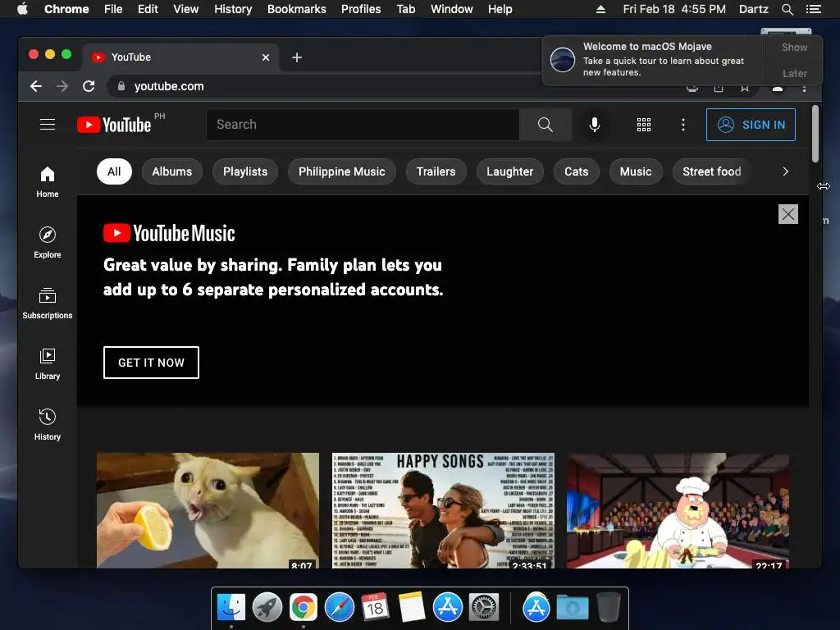Select the Albums filter chip
Screen dimensions: 840x630
(x=172, y=171)
